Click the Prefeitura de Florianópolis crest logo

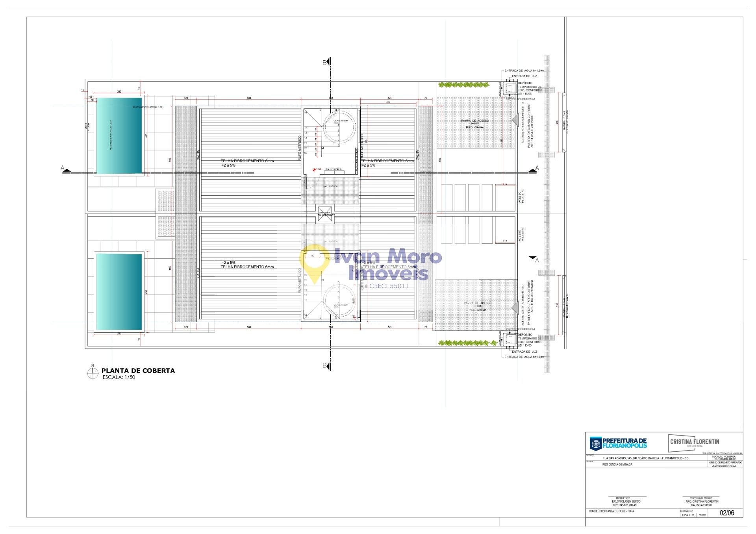[x=596, y=443]
